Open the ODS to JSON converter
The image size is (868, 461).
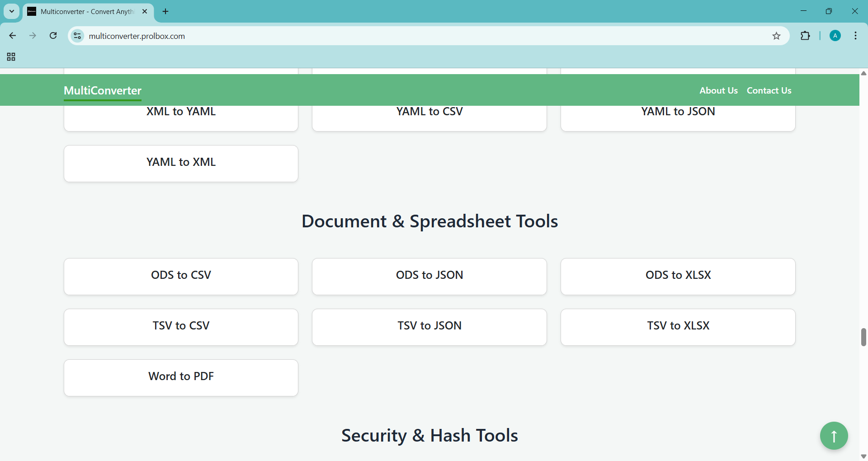(x=429, y=276)
